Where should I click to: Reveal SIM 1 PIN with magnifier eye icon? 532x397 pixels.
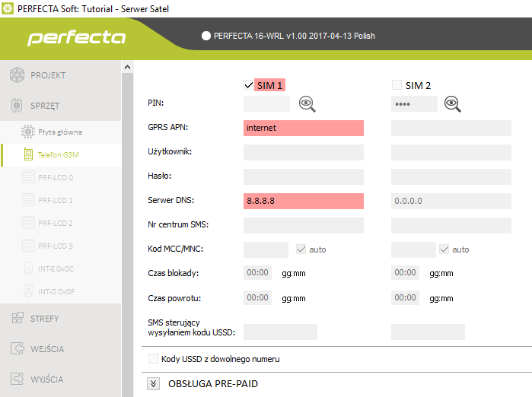(307, 105)
